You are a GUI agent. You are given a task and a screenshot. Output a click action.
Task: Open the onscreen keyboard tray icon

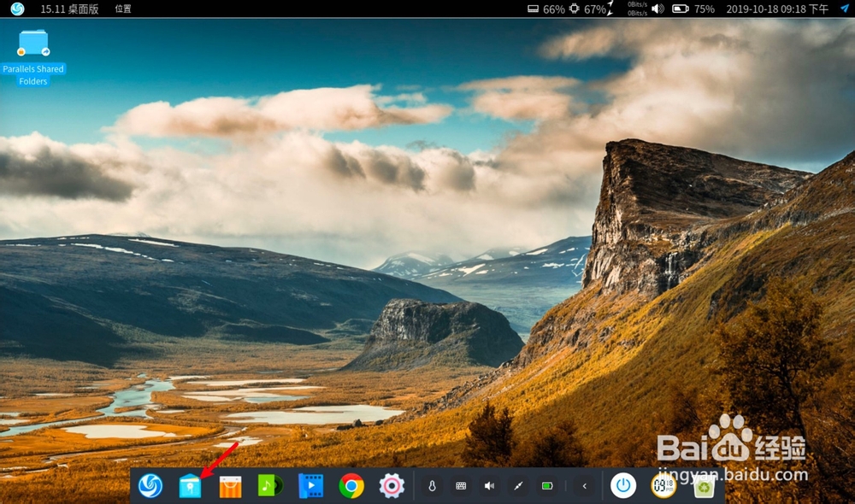click(x=462, y=486)
